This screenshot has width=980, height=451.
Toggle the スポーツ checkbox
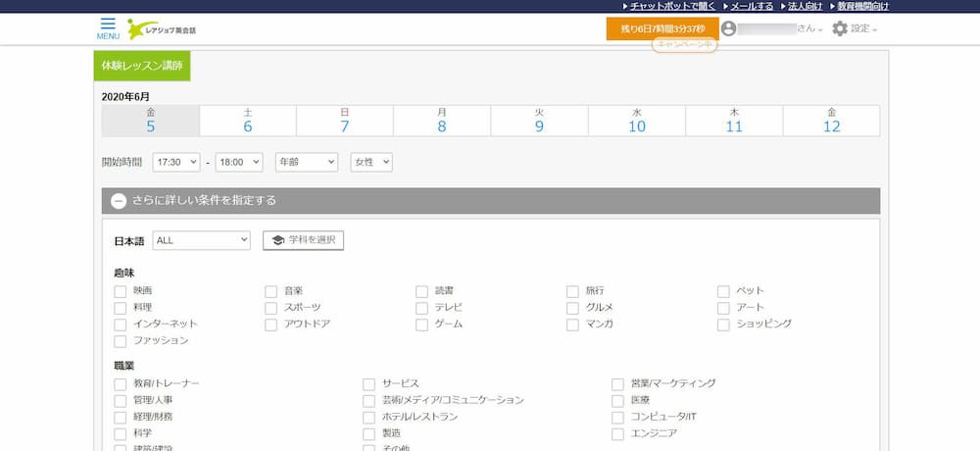(271, 308)
